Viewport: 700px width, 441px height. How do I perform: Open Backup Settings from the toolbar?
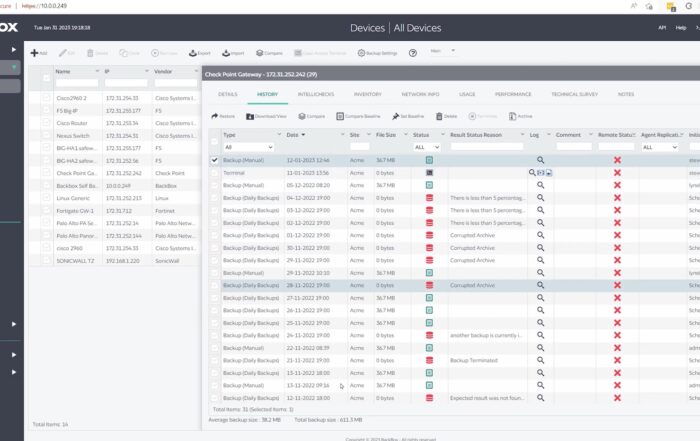coord(377,53)
